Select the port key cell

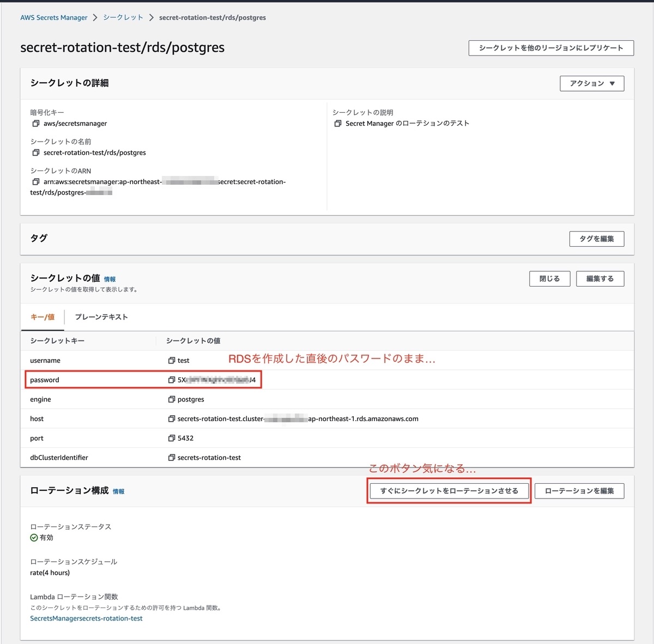tap(37, 439)
